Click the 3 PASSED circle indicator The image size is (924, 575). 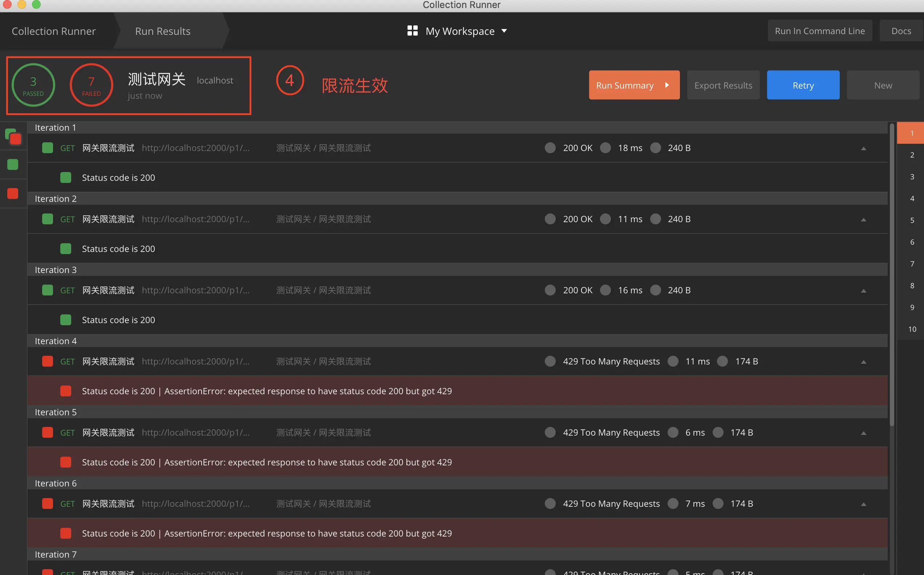(33, 85)
